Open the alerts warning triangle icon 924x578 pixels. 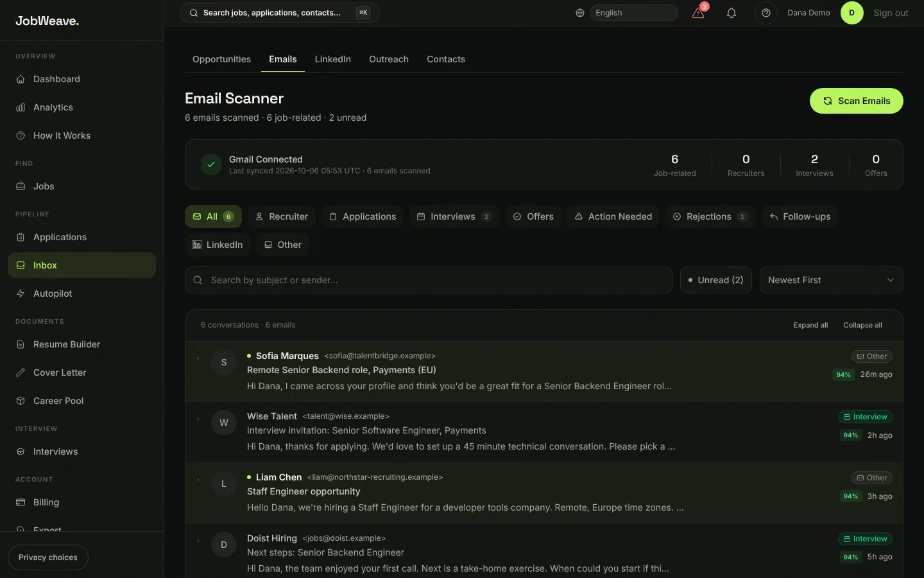[x=698, y=13]
